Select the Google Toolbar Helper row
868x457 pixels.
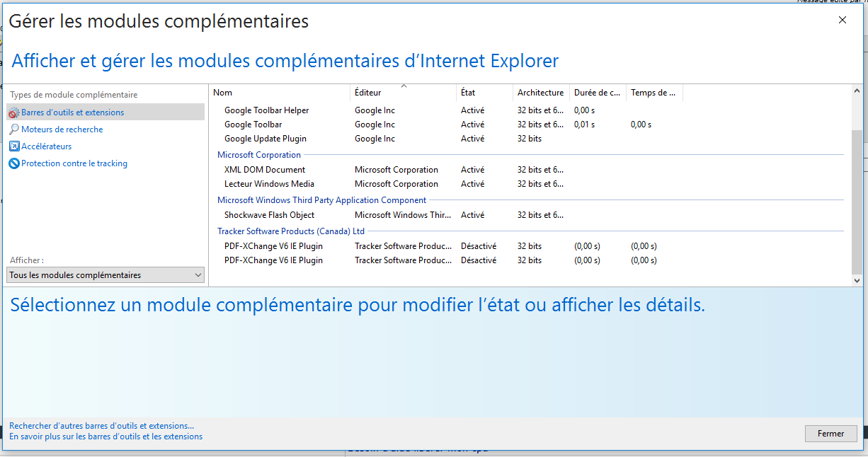click(x=530, y=110)
